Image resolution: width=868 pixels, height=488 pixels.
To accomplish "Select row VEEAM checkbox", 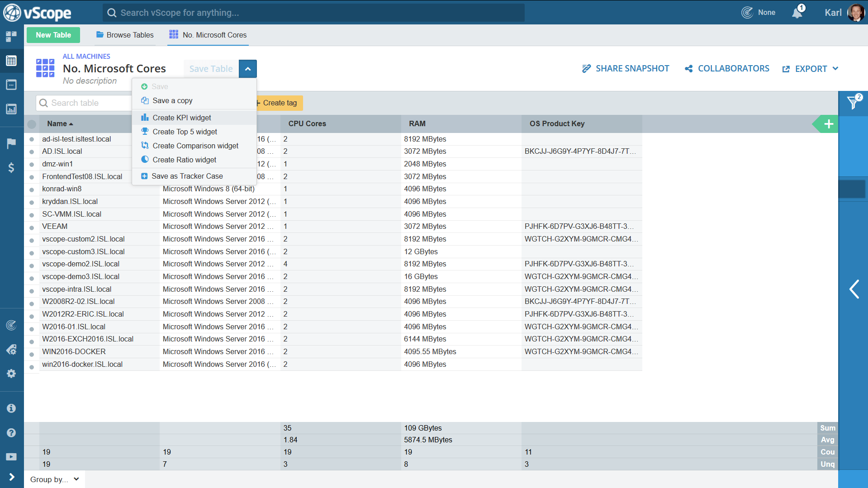I will pyautogui.click(x=32, y=227).
